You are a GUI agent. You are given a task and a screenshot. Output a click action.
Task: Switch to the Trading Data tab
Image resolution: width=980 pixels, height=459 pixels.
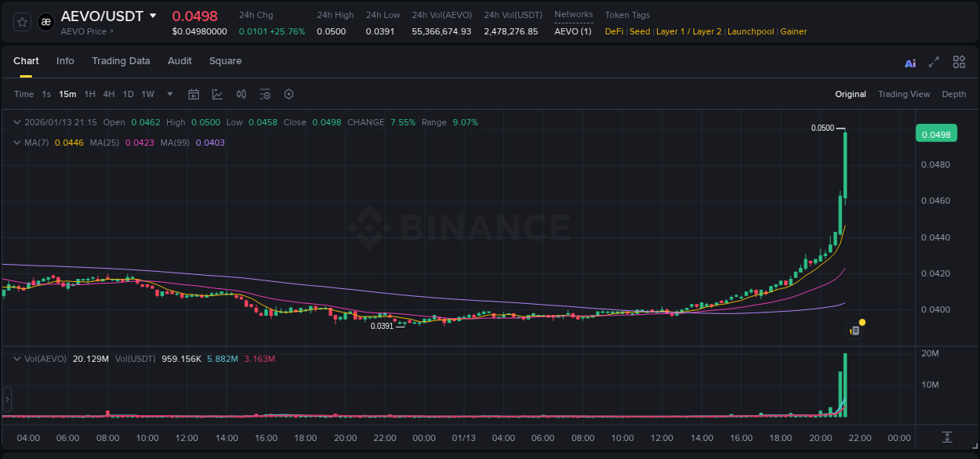121,61
